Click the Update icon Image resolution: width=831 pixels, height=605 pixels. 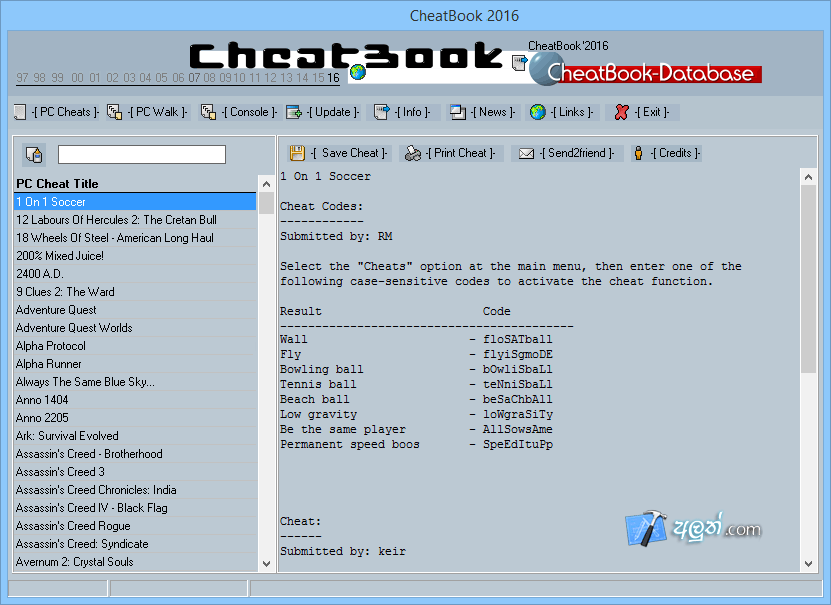294,112
